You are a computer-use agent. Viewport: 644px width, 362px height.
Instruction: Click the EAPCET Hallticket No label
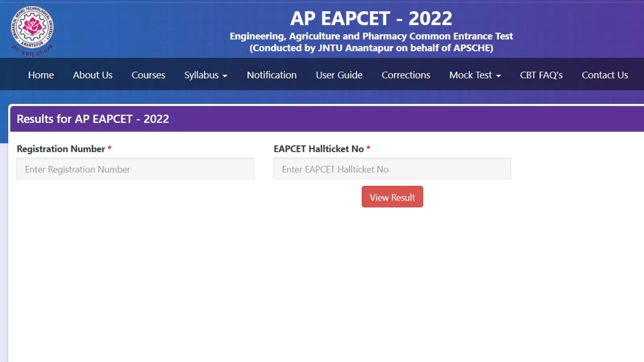click(318, 149)
